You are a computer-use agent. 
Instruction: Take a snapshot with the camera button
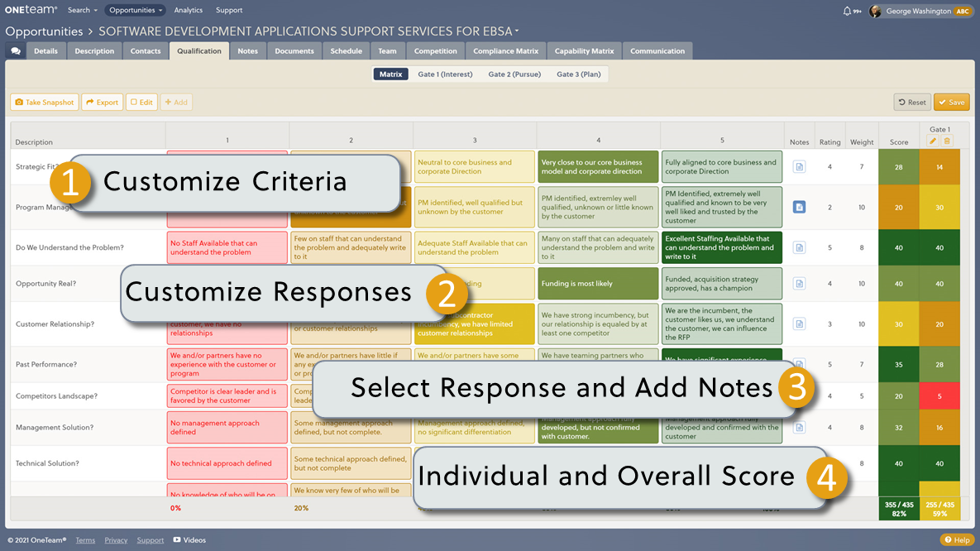pos(45,102)
